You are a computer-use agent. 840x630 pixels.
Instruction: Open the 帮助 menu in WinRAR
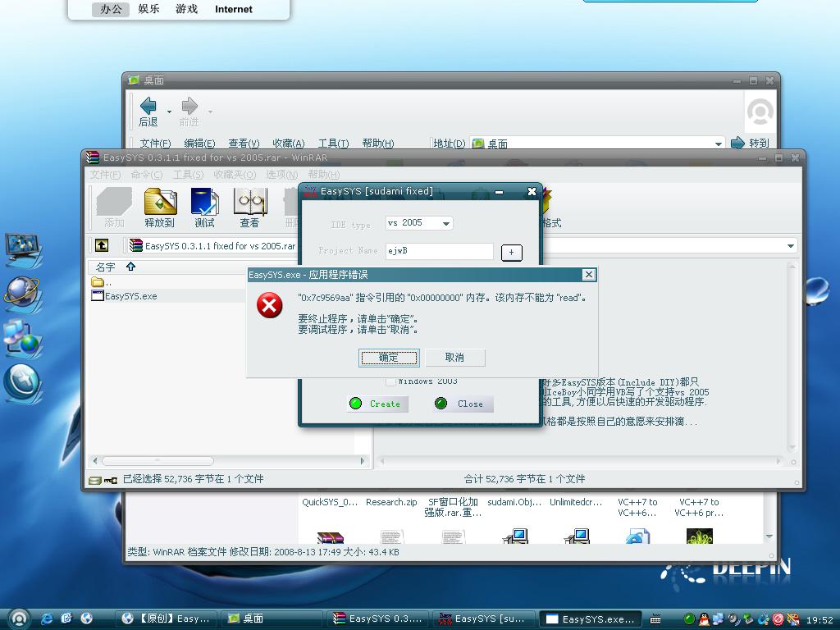[323, 175]
